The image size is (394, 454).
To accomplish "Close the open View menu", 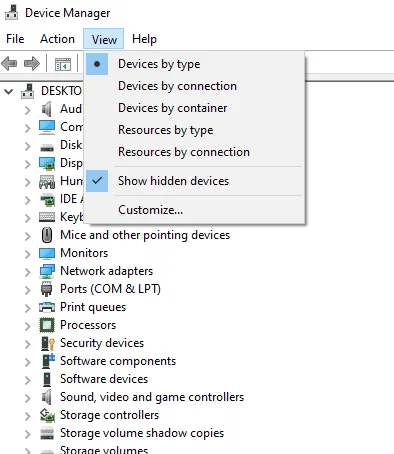I will pyautogui.click(x=104, y=39).
